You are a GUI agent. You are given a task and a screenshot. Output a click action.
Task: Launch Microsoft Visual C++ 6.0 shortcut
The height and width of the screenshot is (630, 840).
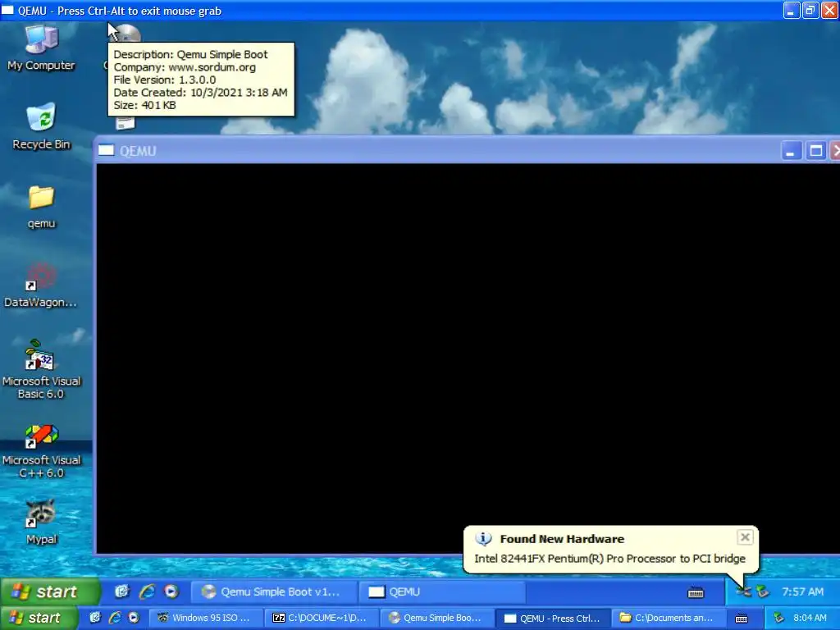41,451
